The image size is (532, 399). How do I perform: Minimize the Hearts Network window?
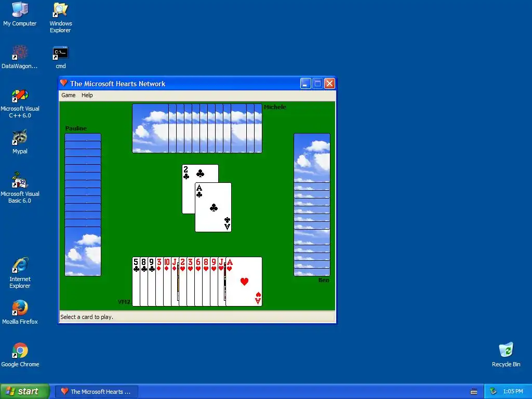pyautogui.click(x=305, y=84)
